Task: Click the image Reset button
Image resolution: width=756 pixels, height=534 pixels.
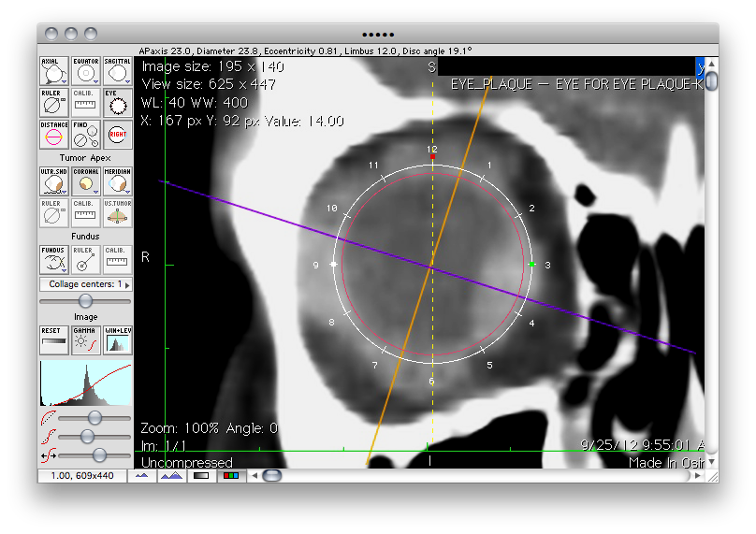Action: point(53,340)
